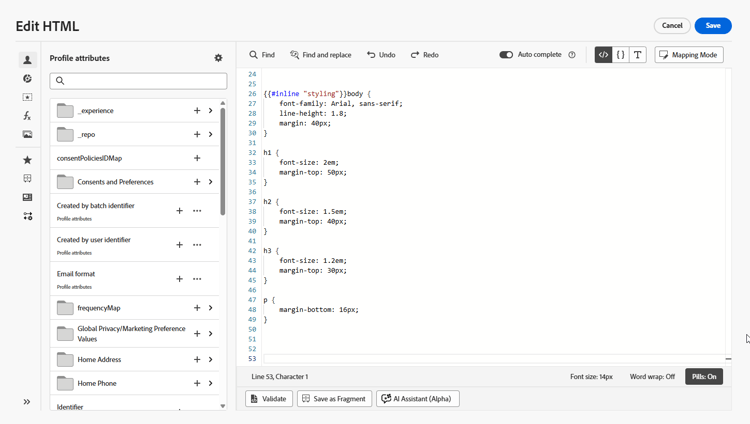Expand the _experience folder chevron
Screen dimensions: 750x424
pos(210,111)
